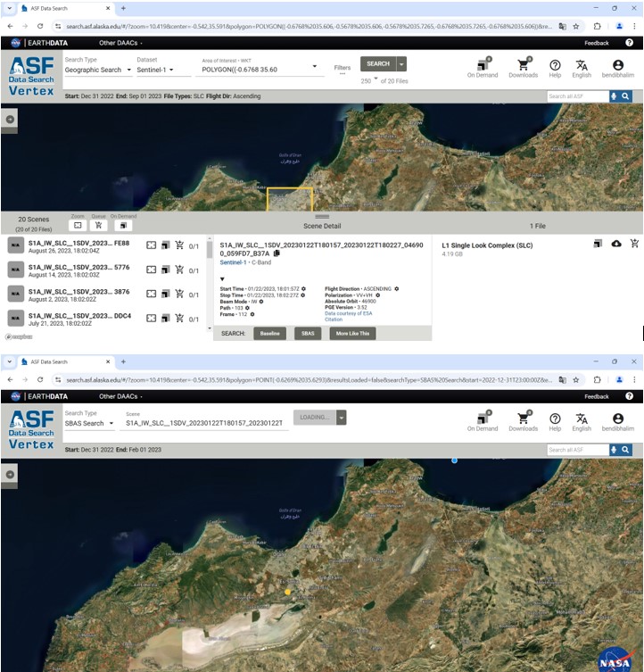Click Filters in top window

(342, 68)
